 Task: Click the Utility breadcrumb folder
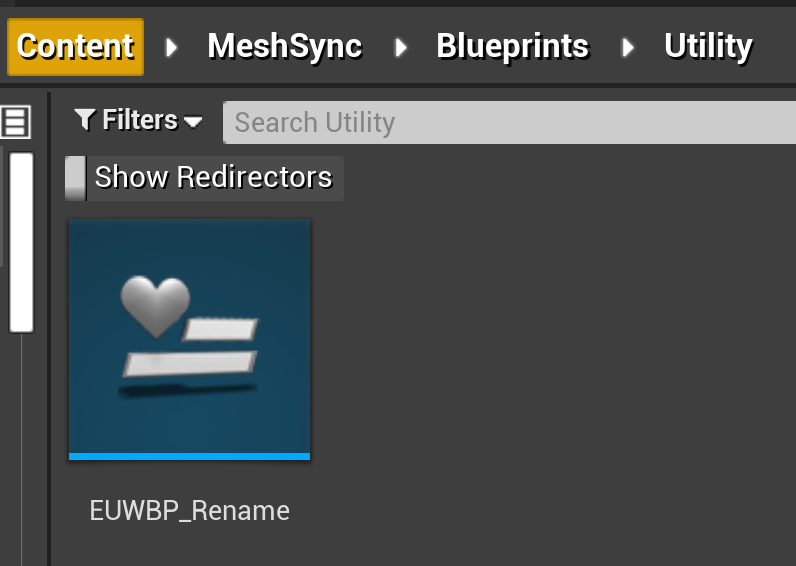tap(708, 47)
